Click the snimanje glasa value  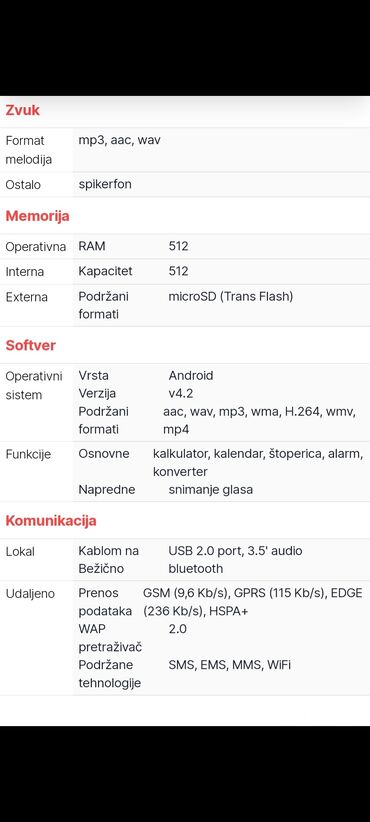coord(211,490)
